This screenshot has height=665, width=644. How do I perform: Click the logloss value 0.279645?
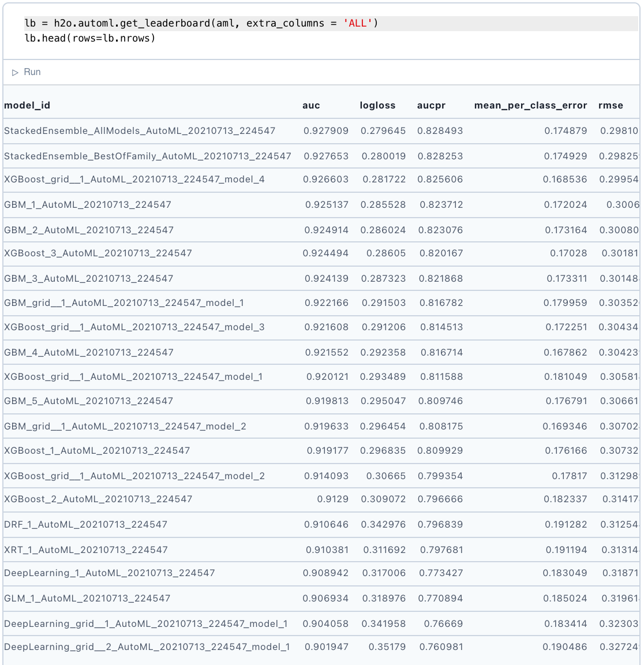(x=383, y=130)
